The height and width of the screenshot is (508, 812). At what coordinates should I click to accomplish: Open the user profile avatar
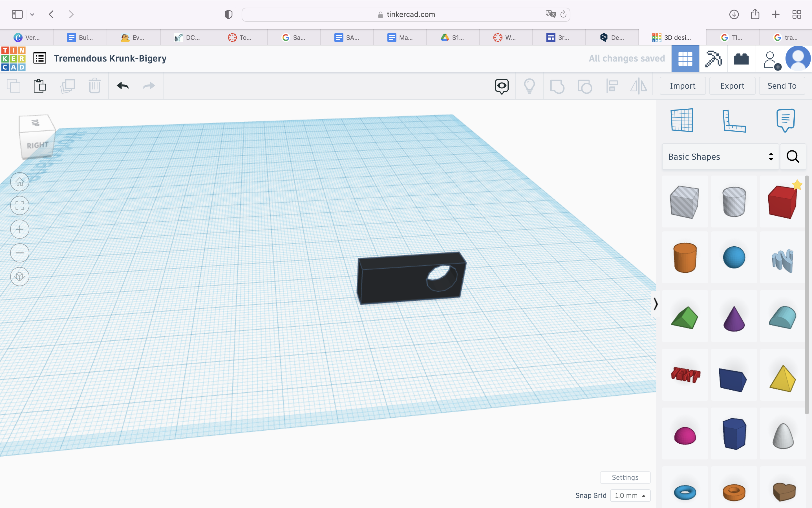pyautogui.click(x=798, y=58)
